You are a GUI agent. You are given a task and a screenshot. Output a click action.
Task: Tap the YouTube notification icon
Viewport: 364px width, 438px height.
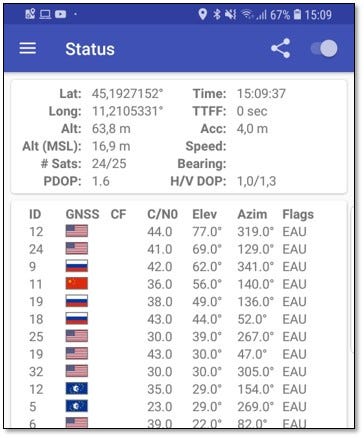60,14
